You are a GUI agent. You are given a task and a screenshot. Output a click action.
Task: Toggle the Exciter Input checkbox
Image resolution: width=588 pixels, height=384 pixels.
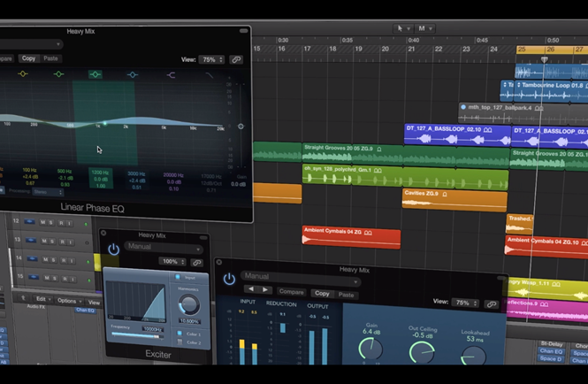[x=178, y=277]
